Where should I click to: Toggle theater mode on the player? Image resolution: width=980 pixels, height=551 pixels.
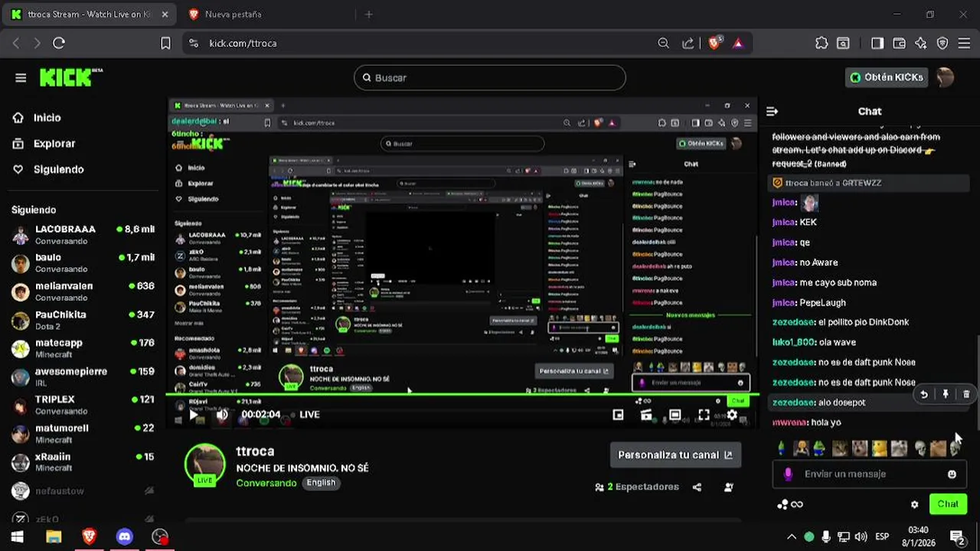[675, 415]
